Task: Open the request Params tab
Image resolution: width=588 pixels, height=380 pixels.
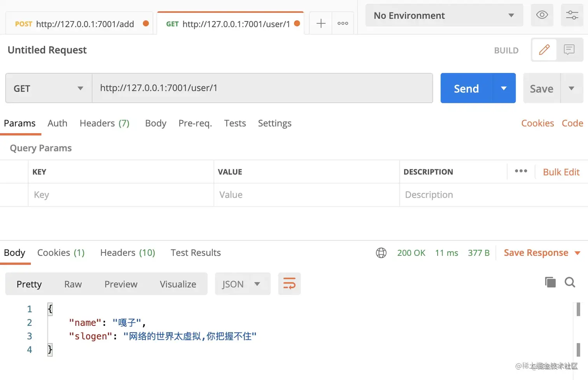Action: tap(20, 123)
